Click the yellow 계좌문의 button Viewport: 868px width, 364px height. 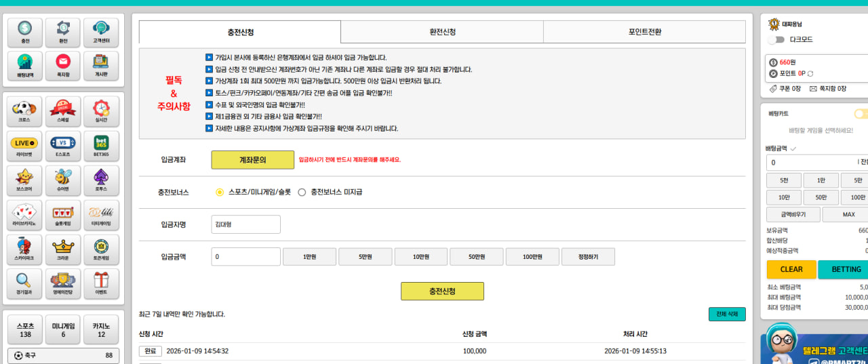(253, 160)
